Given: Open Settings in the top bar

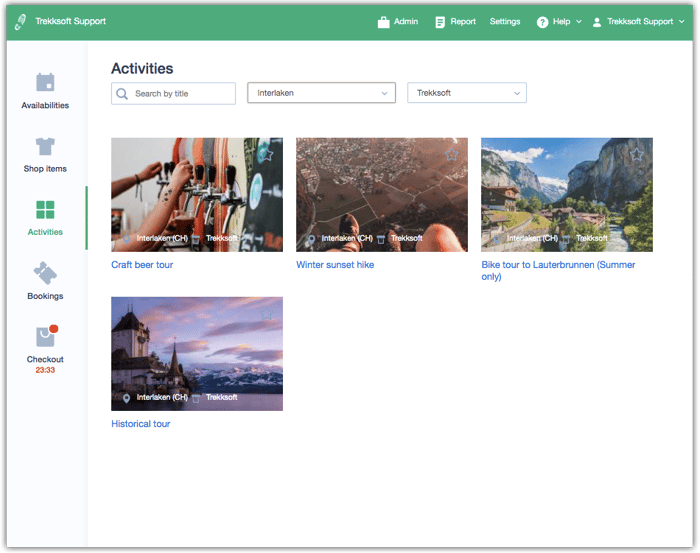Looking at the screenshot, I should 505,22.
